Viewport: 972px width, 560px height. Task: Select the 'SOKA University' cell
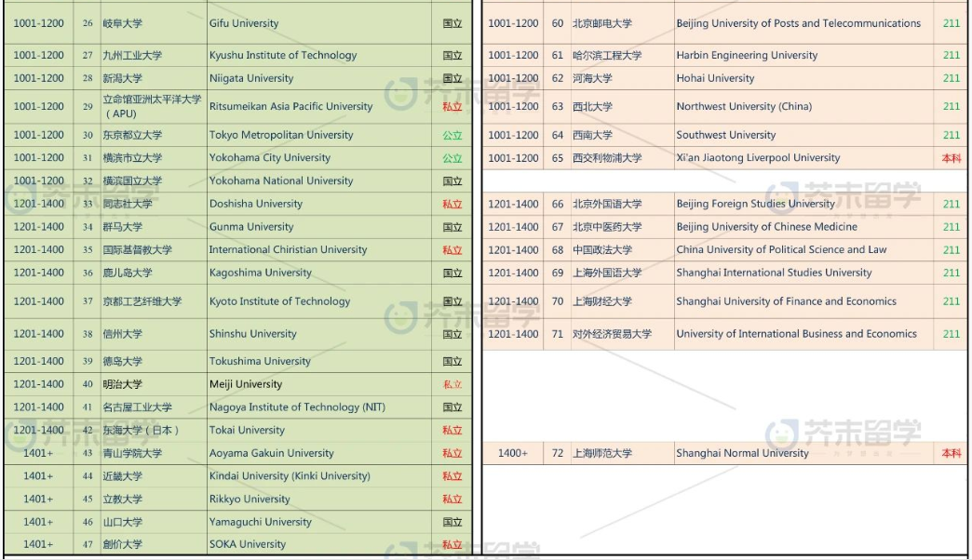[x=319, y=544]
